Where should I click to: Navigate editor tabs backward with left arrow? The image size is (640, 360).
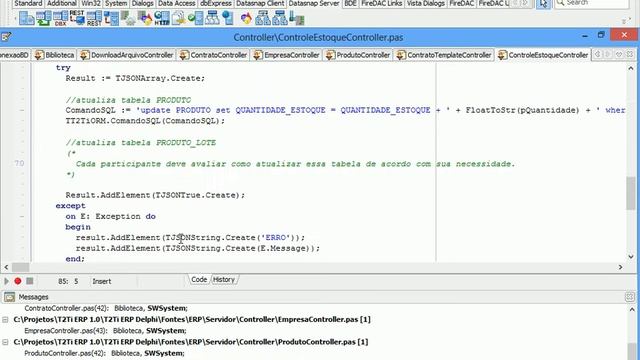click(598, 54)
